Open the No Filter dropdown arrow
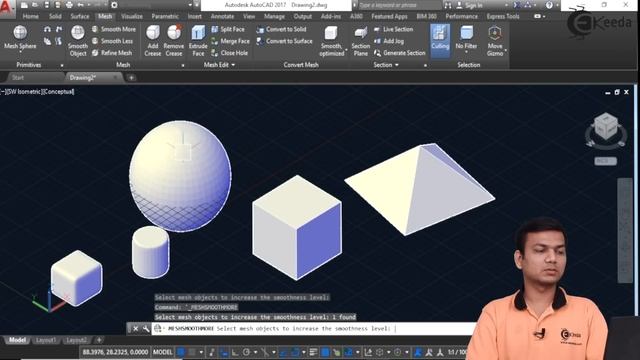This screenshot has width=640, height=360. tap(466, 53)
